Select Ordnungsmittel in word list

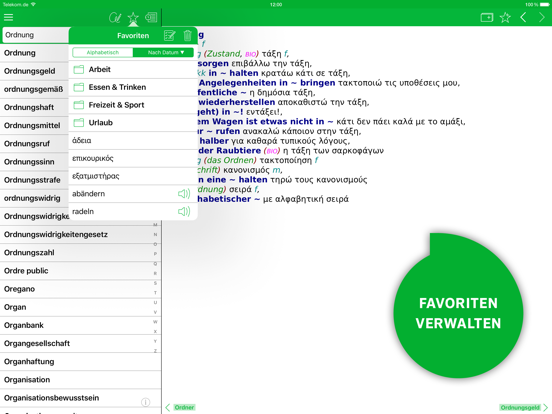pos(34,125)
